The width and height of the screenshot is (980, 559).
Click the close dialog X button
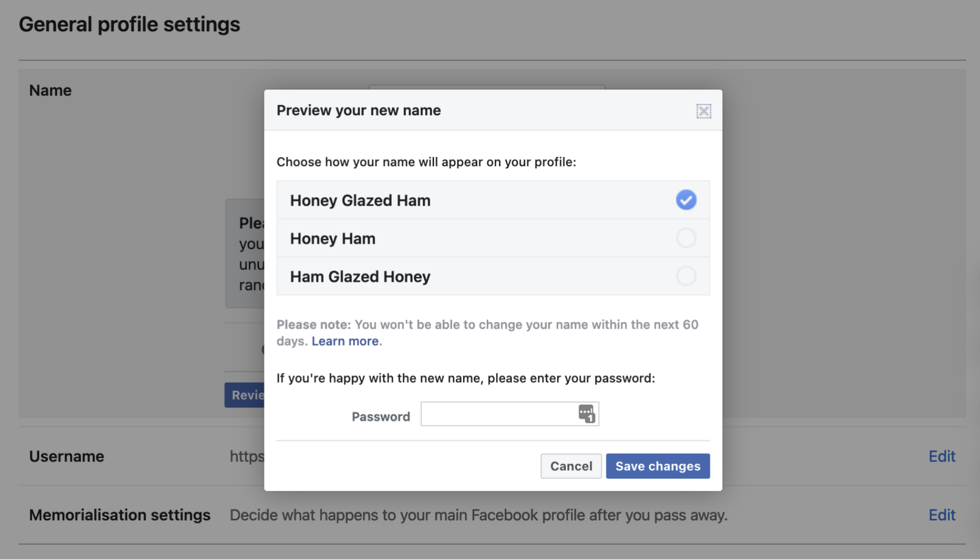[x=703, y=110]
